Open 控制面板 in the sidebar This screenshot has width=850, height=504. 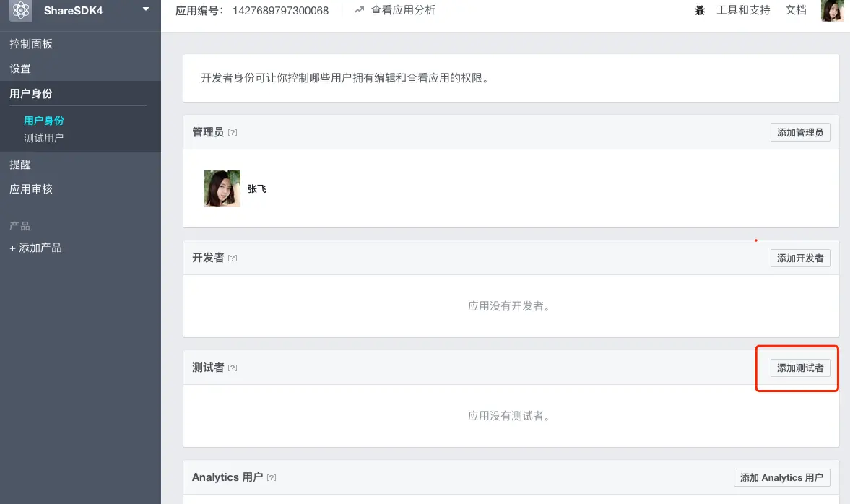(x=31, y=44)
